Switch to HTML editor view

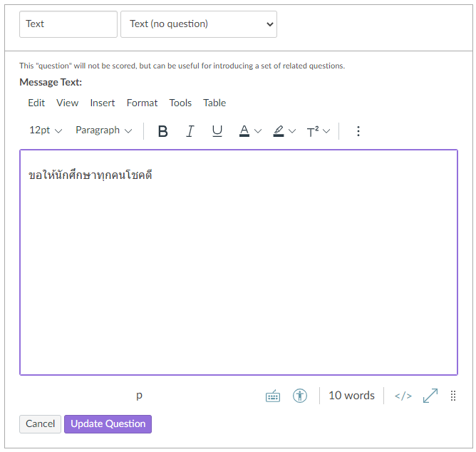tap(403, 396)
